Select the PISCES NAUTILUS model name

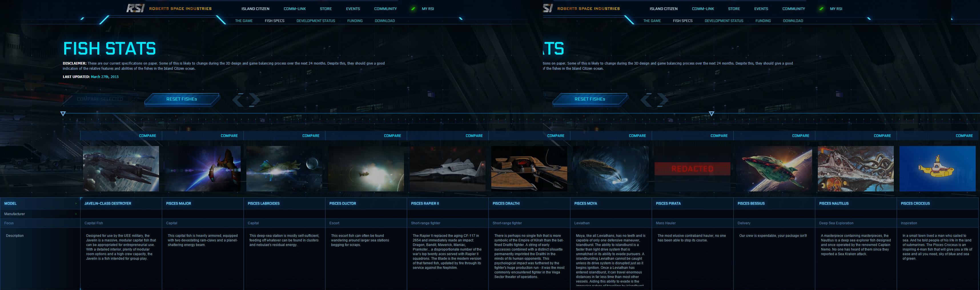click(834, 204)
